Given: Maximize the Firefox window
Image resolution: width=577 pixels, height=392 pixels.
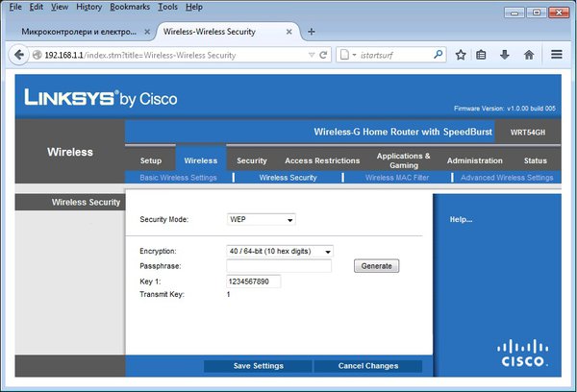Looking at the screenshot, I should pos(537,12).
